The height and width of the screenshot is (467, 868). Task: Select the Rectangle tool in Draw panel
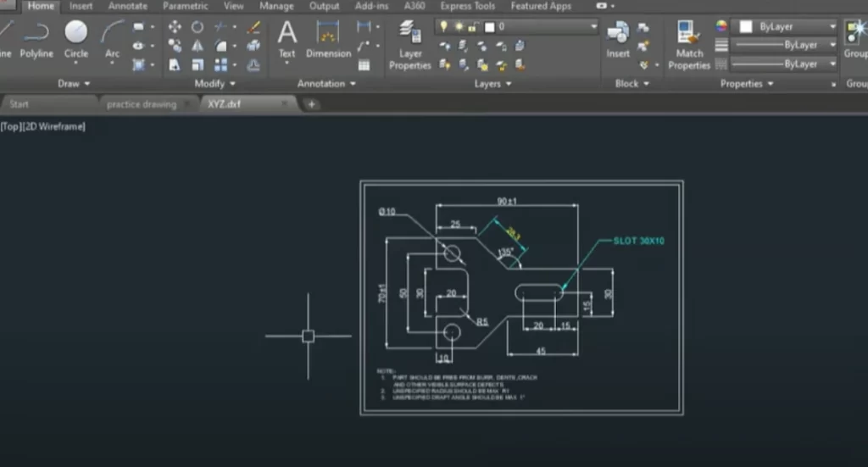click(x=138, y=26)
